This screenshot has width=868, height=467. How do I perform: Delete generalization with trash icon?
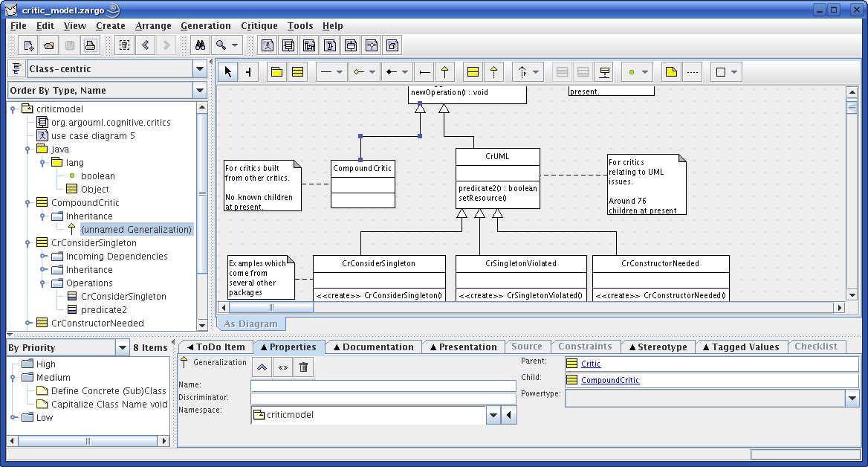(303, 367)
